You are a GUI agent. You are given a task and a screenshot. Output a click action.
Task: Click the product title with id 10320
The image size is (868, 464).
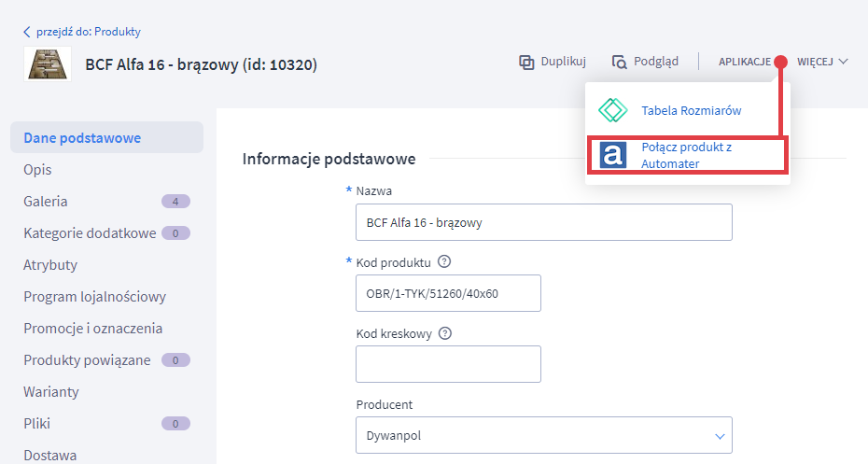click(x=201, y=64)
